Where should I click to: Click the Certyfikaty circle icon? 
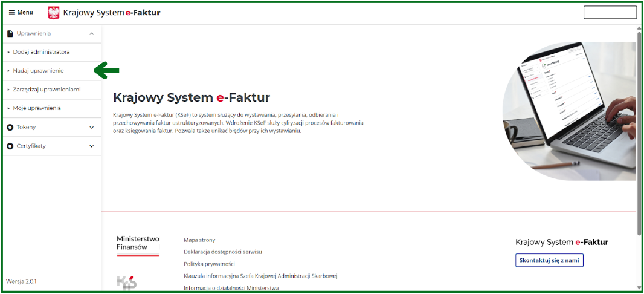[x=10, y=146]
